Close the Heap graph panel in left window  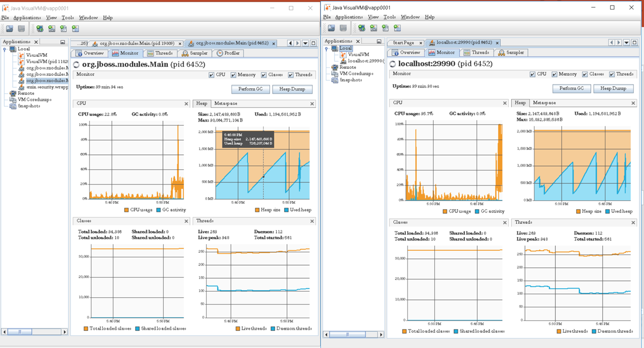[x=312, y=104]
